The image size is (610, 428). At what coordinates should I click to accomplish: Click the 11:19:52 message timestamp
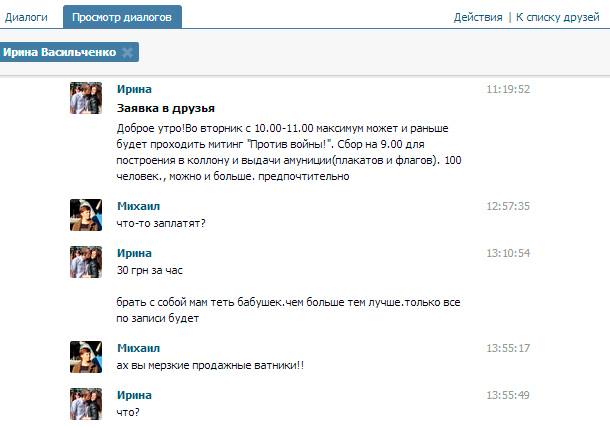pyautogui.click(x=508, y=89)
